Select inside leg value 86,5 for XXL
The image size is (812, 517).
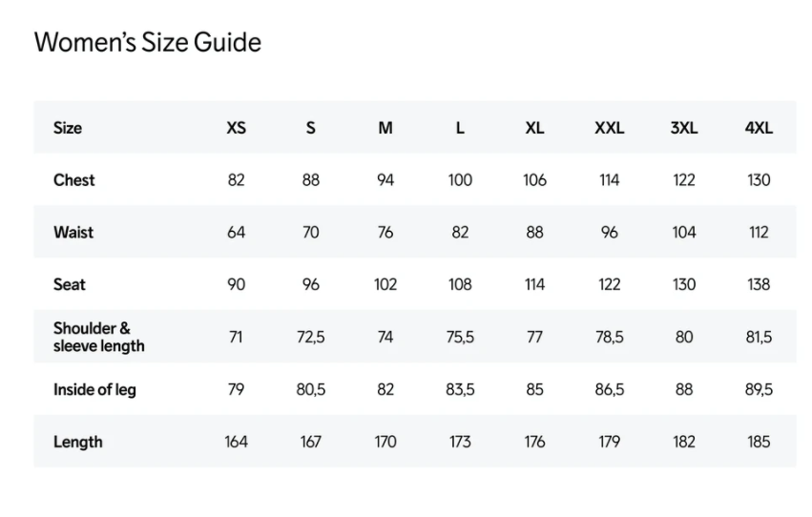click(610, 390)
